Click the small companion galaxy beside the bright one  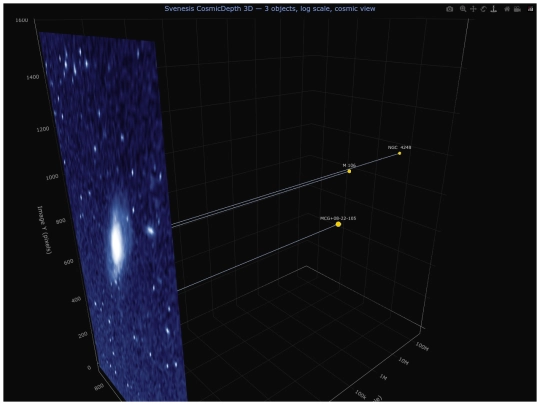(x=150, y=230)
